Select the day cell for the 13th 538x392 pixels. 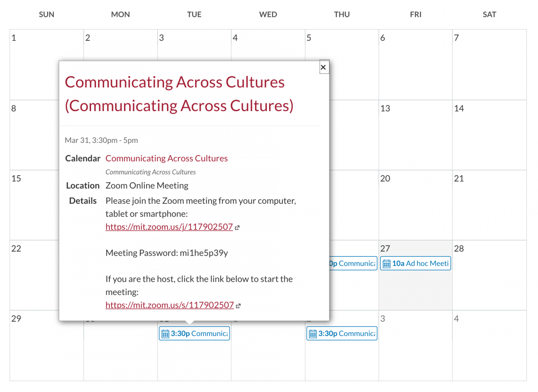pyautogui.click(x=415, y=139)
